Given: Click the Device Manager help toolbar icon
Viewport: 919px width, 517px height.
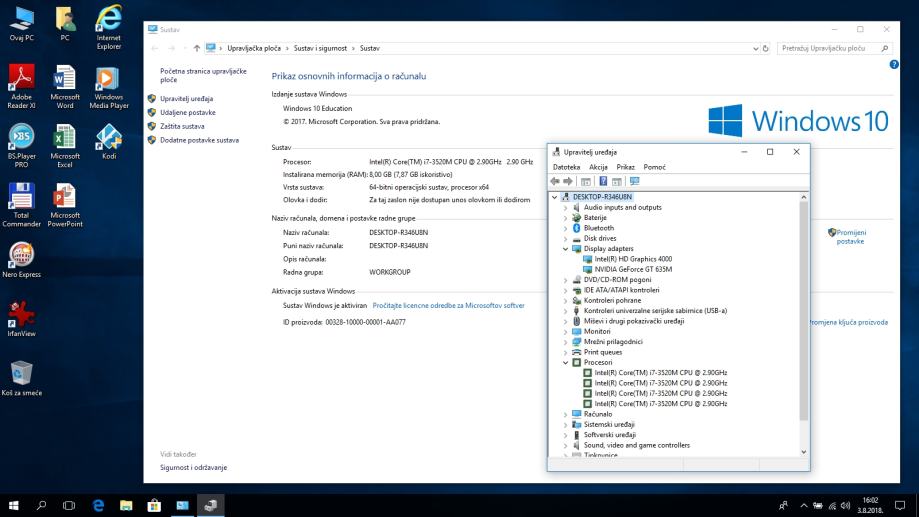Looking at the screenshot, I should click(603, 181).
